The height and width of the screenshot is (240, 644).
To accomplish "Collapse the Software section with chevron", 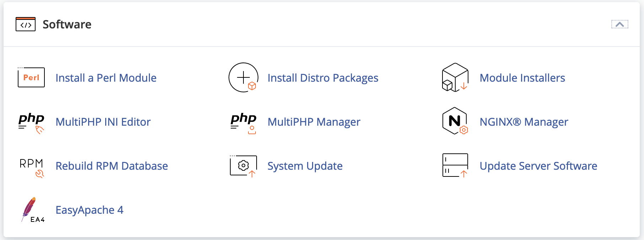I will click(x=619, y=24).
